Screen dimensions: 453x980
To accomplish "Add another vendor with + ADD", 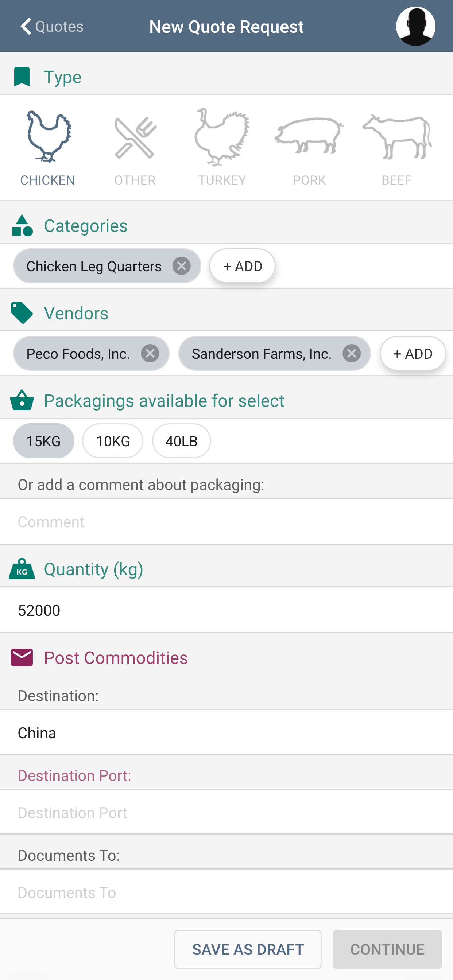I will click(x=413, y=353).
